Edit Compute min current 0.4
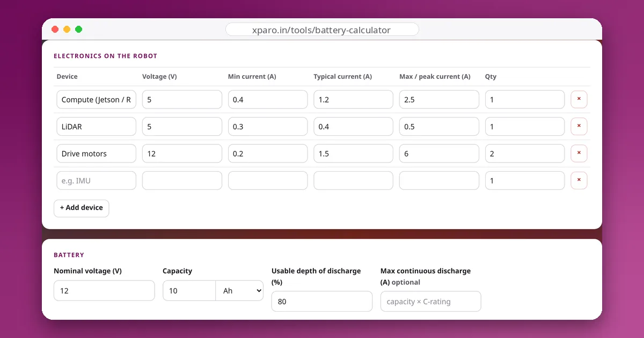This screenshot has height=338, width=644. point(268,99)
